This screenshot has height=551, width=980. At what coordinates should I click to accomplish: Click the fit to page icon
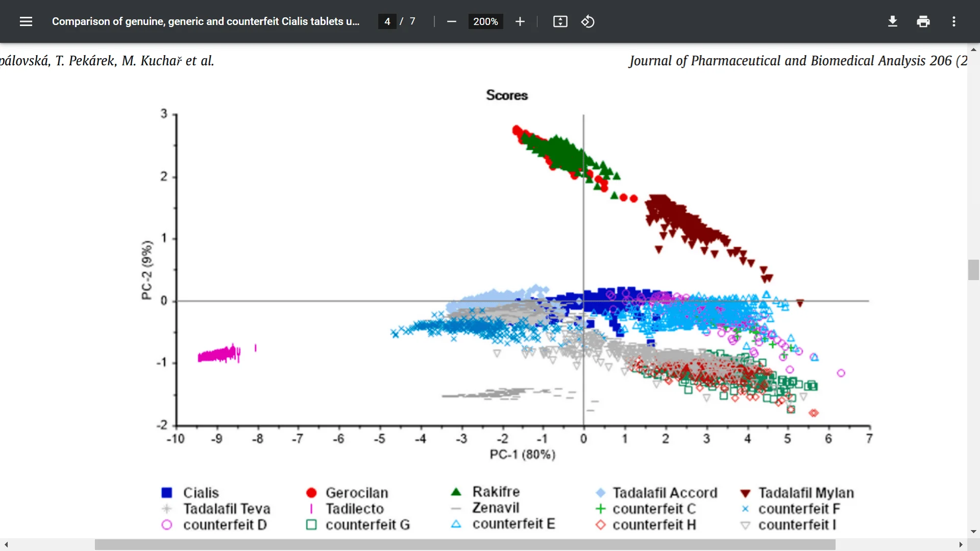[560, 21]
